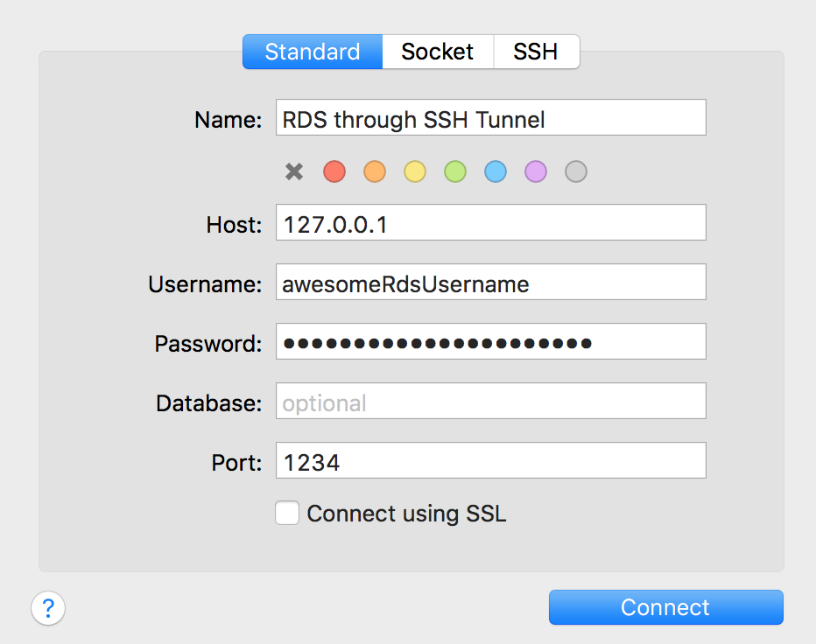Screen dimensions: 816x644
Task: Click the Port field showing 1234
Action: [x=490, y=460]
